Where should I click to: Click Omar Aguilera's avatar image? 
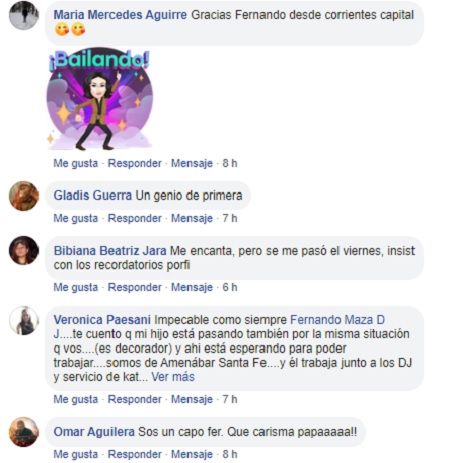click(24, 432)
